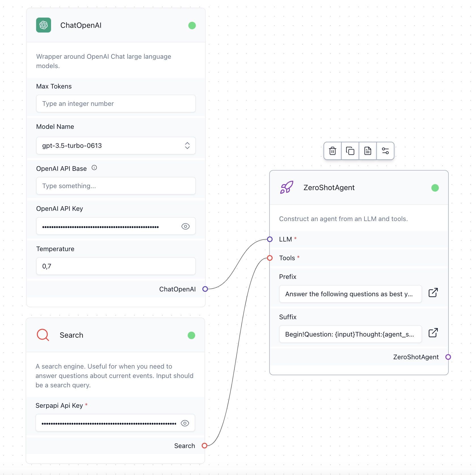This screenshot has height=475, width=476.
Task: Show the hidden Serpapi Api Key
Action: [x=185, y=423]
